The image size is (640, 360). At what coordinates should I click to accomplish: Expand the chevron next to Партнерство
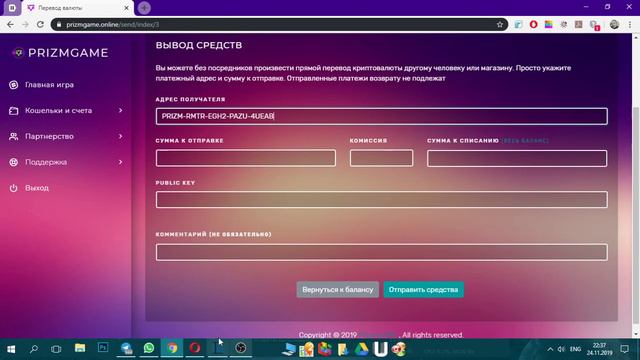tap(120, 136)
